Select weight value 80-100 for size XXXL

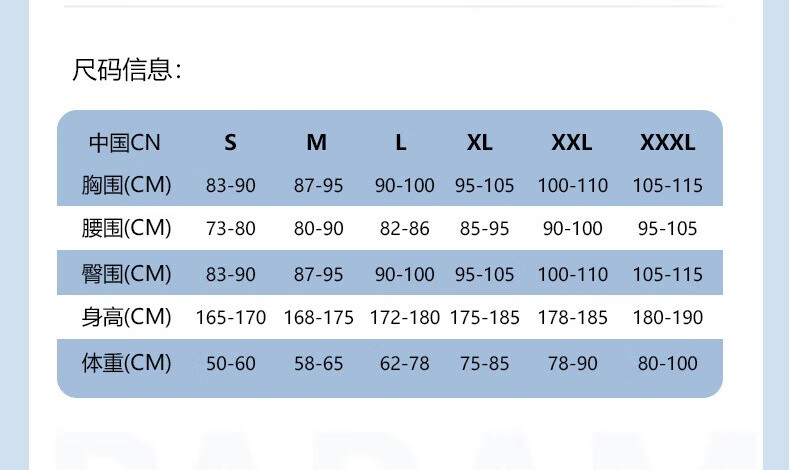[x=668, y=364]
